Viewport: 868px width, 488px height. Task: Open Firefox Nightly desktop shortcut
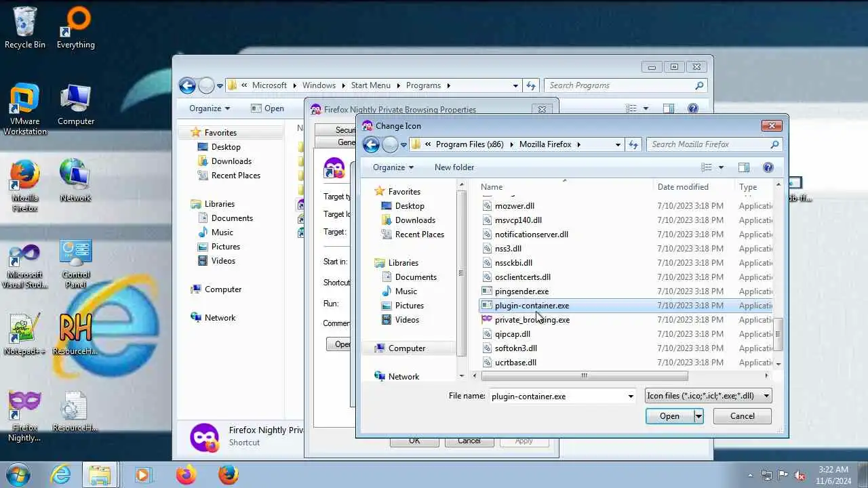[24, 415]
